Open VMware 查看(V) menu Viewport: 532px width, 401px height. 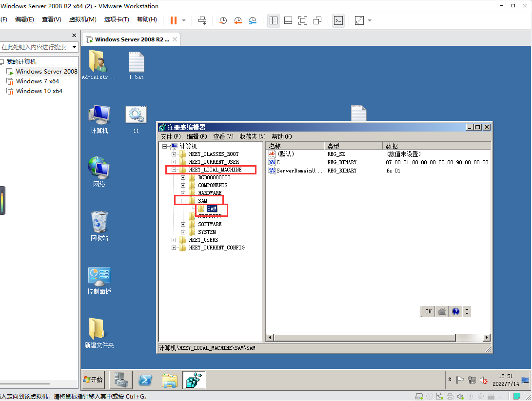[52, 19]
